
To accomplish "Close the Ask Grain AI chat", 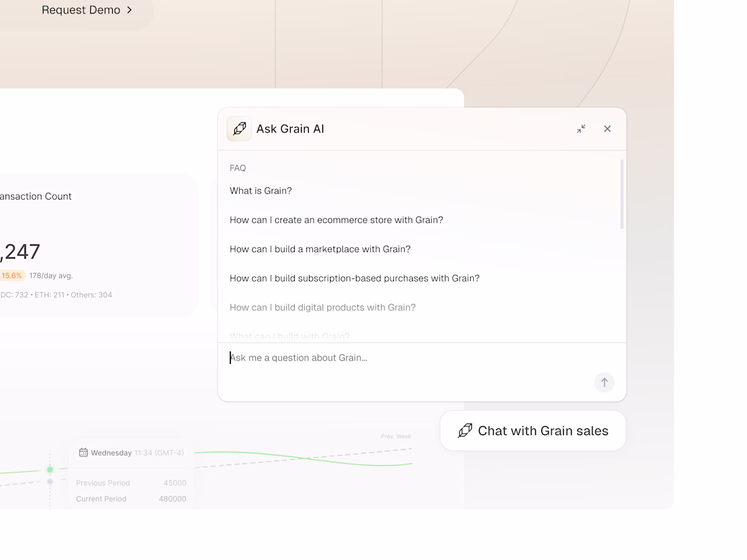I will (x=607, y=129).
